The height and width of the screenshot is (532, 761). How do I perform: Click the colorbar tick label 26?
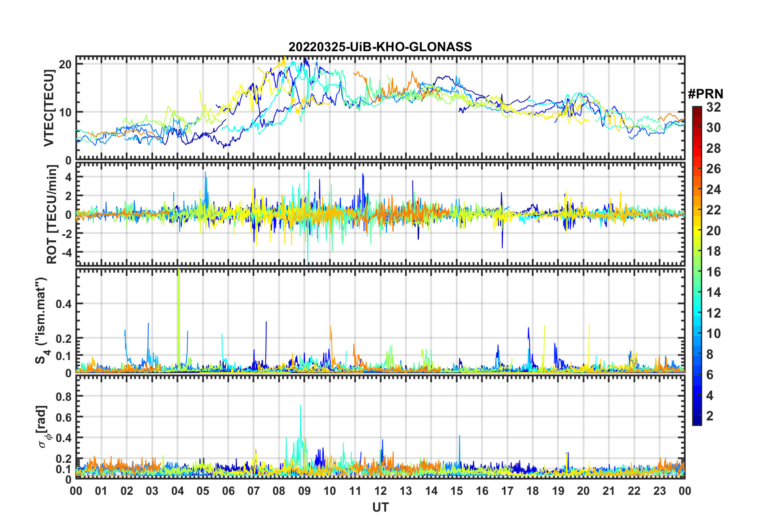pyautogui.click(x=713, y=169)
